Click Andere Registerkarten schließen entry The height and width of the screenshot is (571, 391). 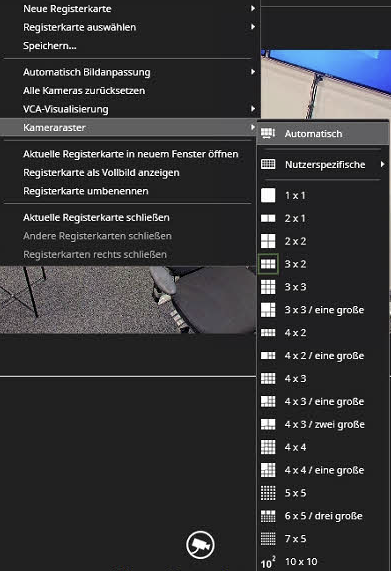point(129,236)
